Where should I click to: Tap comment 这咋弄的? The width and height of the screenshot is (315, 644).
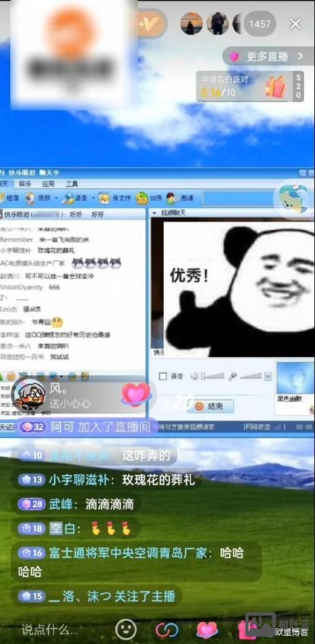[146, 455]
